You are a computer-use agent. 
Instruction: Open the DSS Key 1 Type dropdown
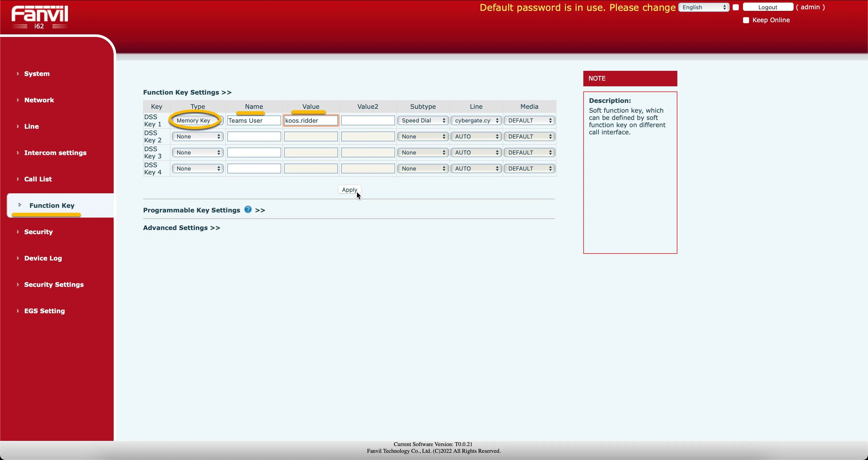click(x=197, y=120)
